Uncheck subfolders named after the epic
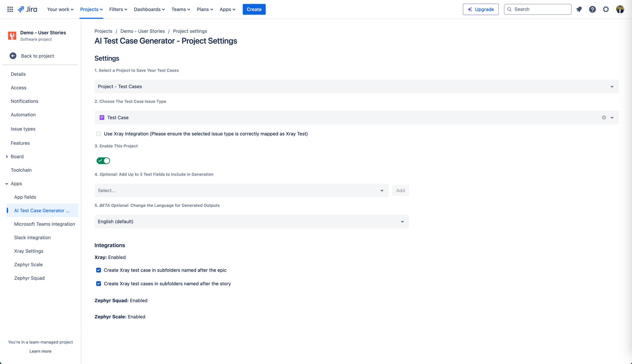Screen dimensions: 632x364 click(99, 270)
